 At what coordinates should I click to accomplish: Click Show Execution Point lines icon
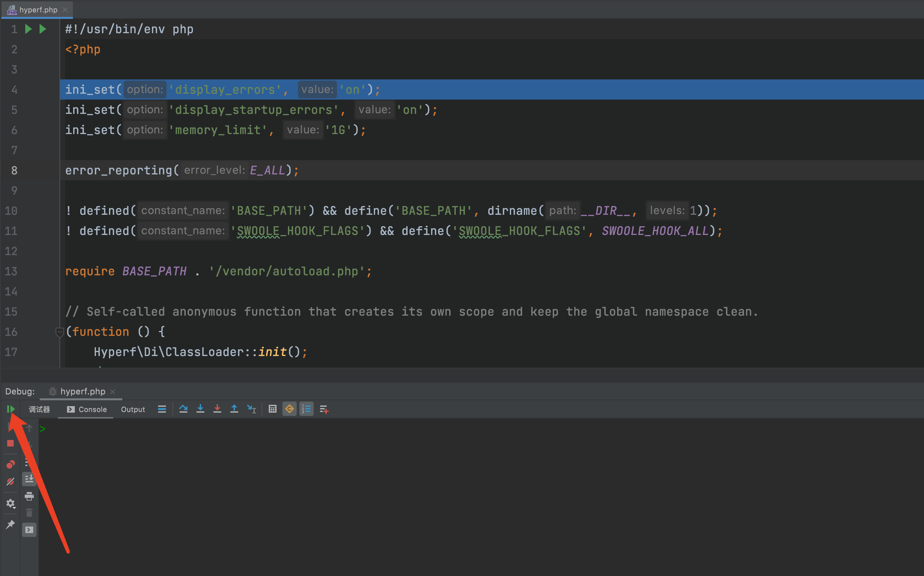[x=162, y=409]
